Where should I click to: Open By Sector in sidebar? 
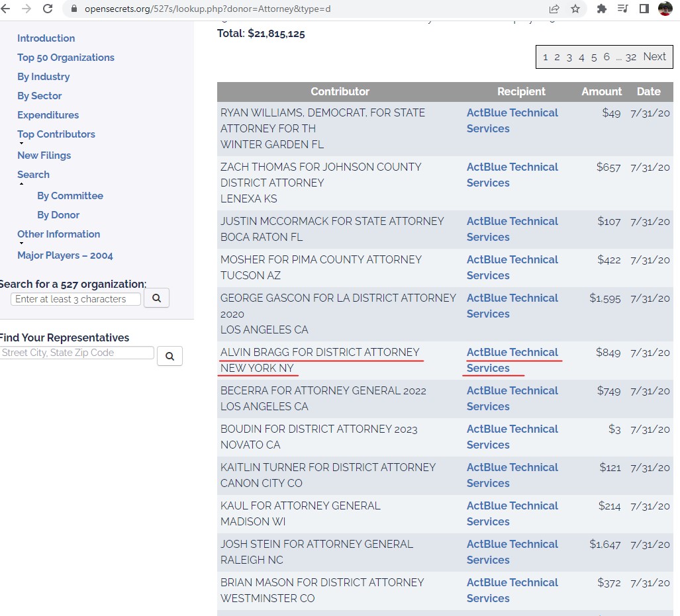40,96
